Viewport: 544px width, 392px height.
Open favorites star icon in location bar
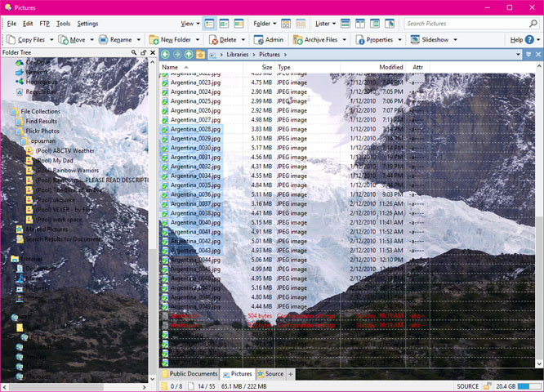tap(200, 55)
